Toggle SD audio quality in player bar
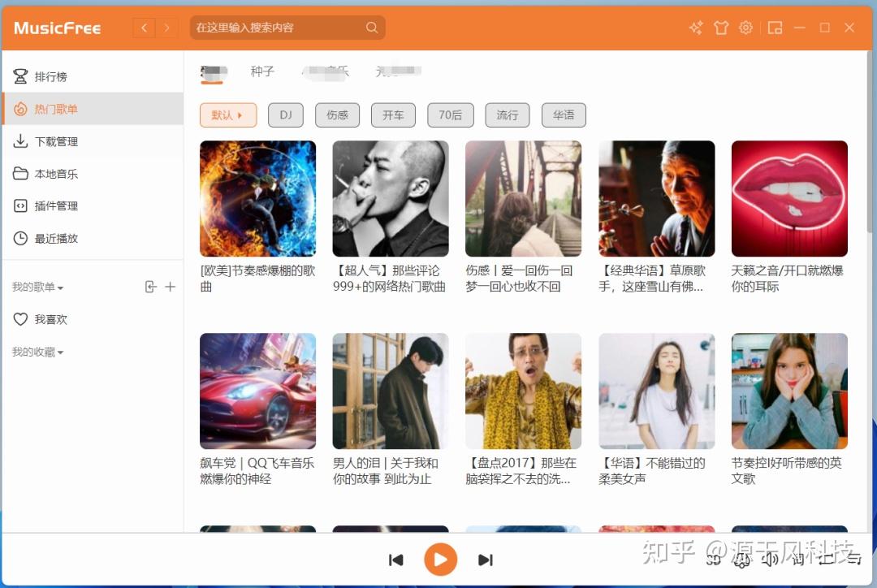The image size is (877, 588). pyautogui.click(x=715, y=560)
